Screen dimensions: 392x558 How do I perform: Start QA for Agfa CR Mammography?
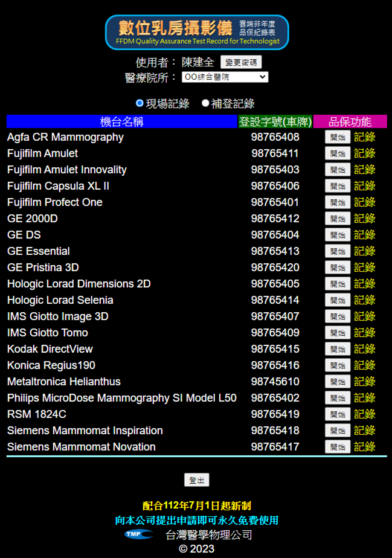click(x=337, y=137)
